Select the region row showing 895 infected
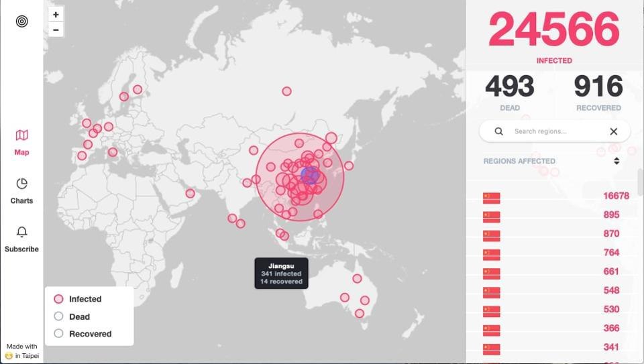Viewport: 644px width, 364px height. 555,215
